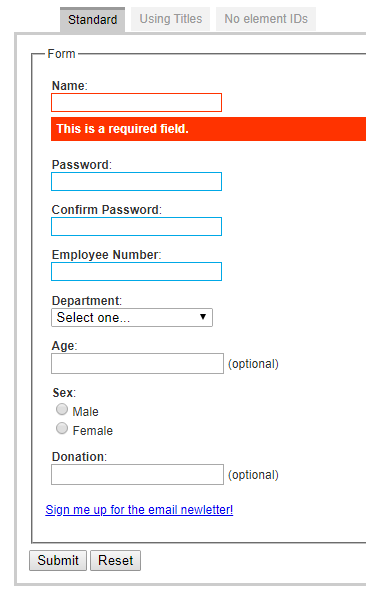
Task: Click the Employee Number input box
Action: coord(136,271)
